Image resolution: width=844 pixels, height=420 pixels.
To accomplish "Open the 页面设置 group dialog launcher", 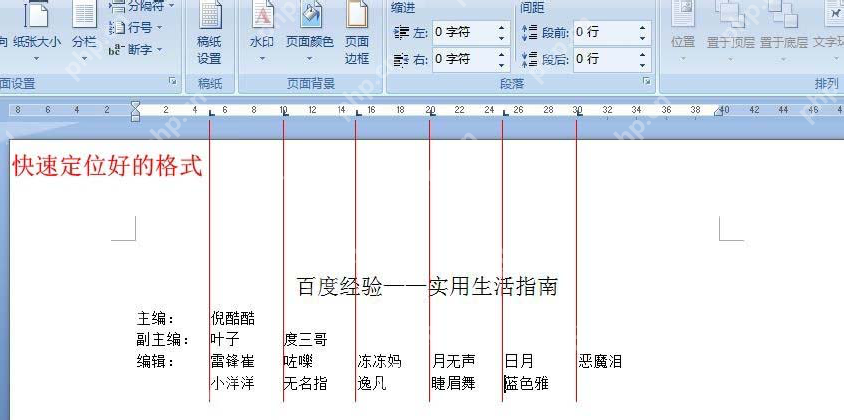I will (172, 81).
